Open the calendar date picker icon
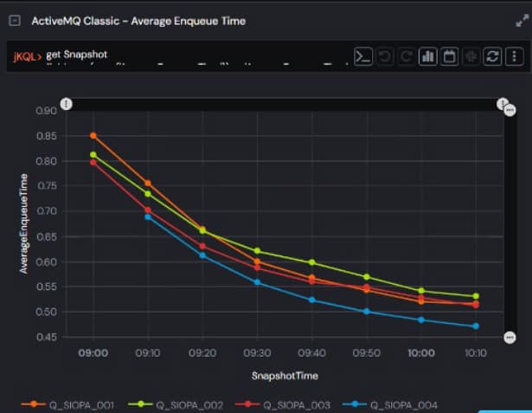The height and width of the screenshot is (413, 532). (449, 56)
